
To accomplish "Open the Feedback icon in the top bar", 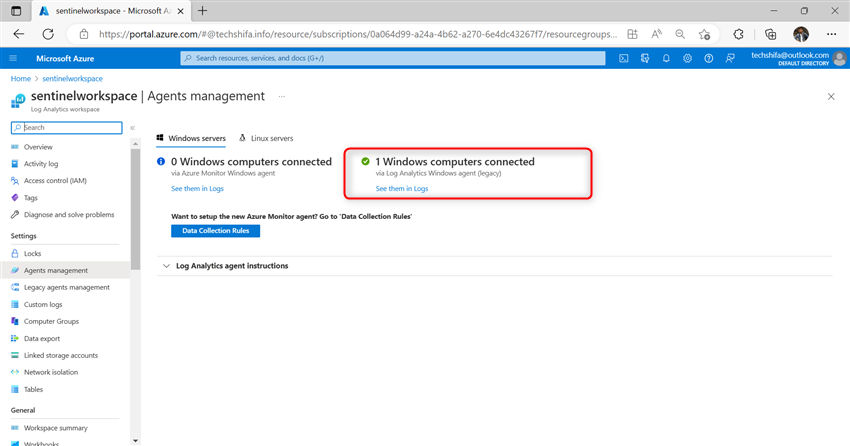I will (730, 58).
